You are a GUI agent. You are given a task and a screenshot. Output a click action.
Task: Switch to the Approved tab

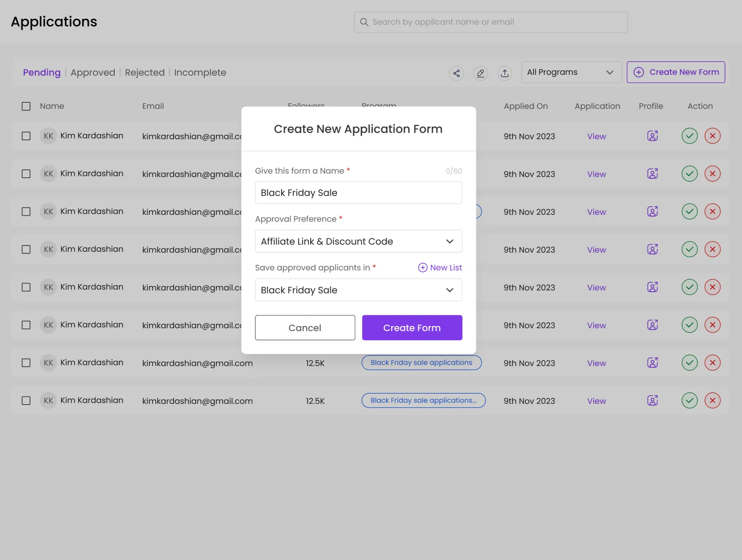pyautogui.click(x=92, y=72)
